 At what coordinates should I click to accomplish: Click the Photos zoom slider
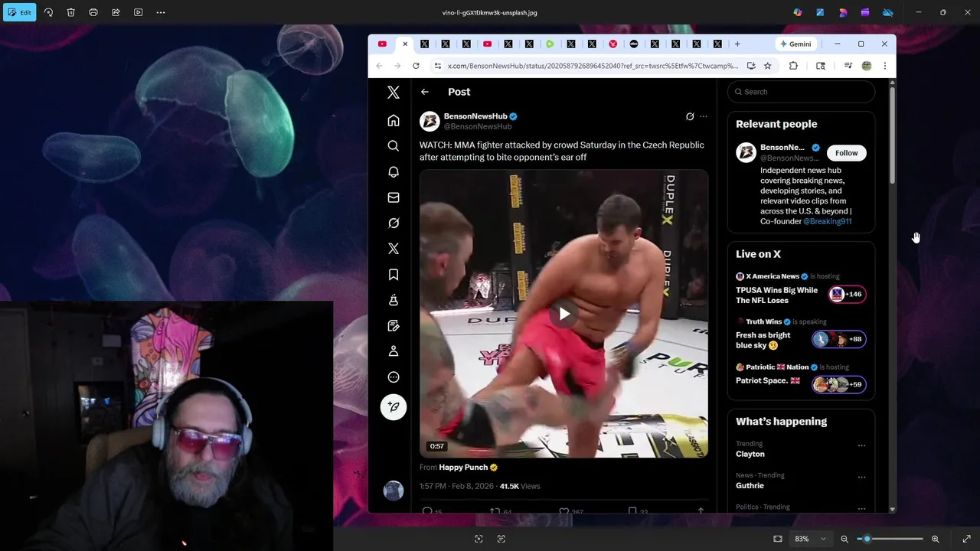click(889, 539)
